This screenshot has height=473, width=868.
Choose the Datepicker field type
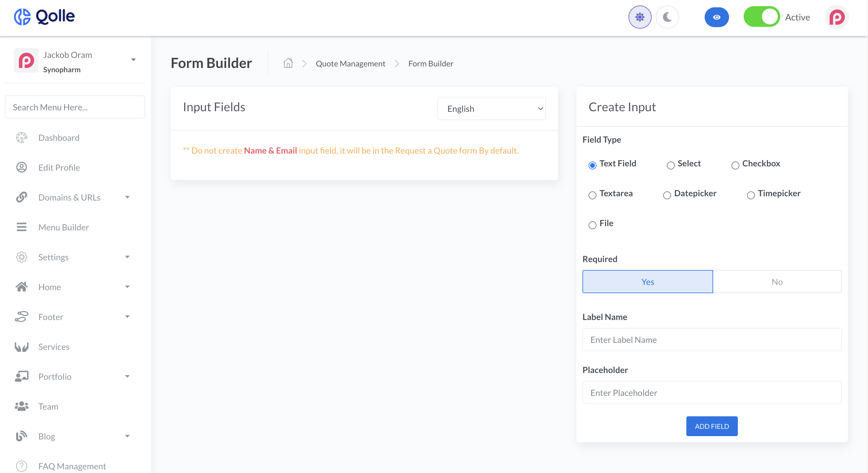coord(667,195)
